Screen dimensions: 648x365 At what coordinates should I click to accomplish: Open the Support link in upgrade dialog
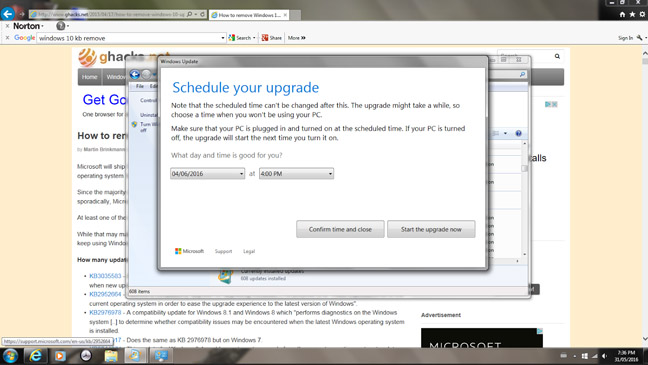223,251
